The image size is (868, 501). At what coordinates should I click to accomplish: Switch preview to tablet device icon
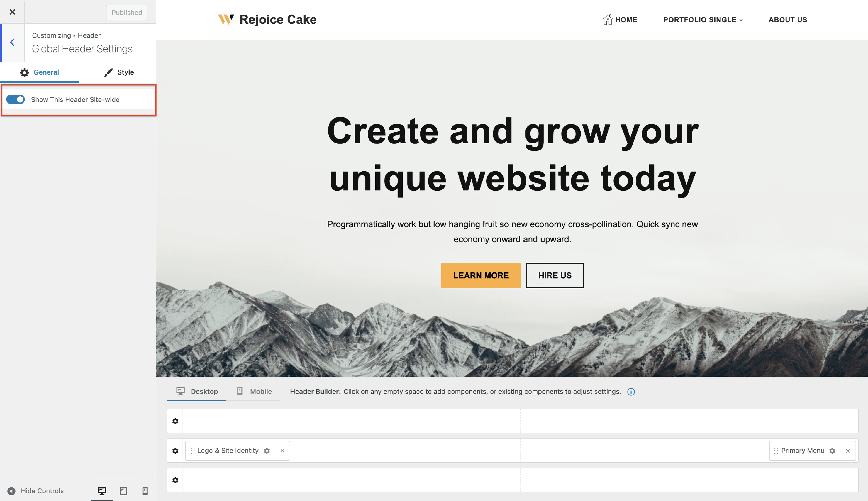pos(124,491)
